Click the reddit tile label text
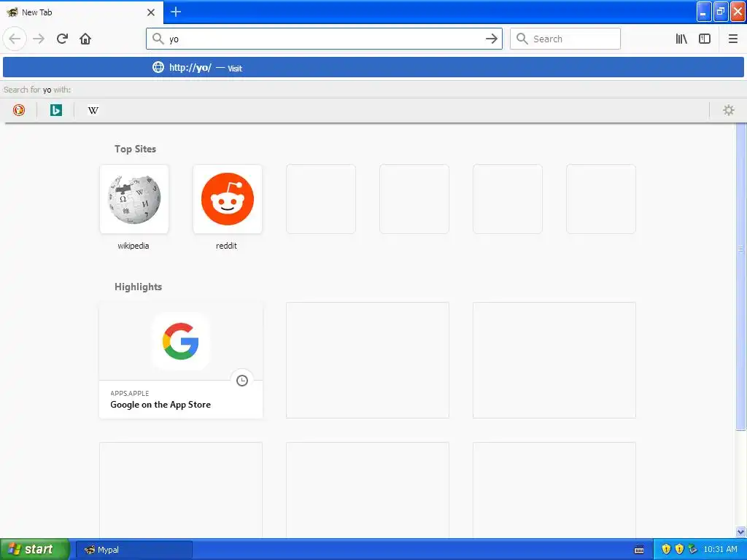This screenshot has width=747, height=560. (x=226, y=246)
